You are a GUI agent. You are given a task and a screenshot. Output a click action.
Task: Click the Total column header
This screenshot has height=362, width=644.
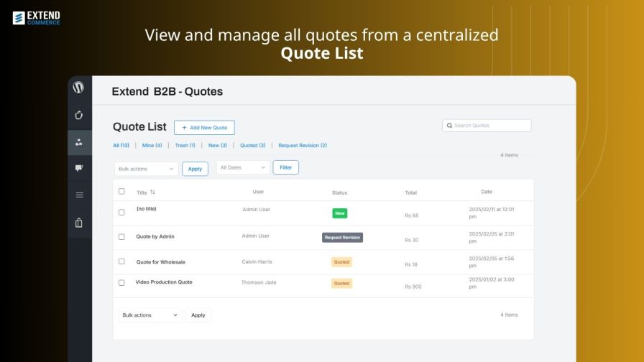[410, 192]
